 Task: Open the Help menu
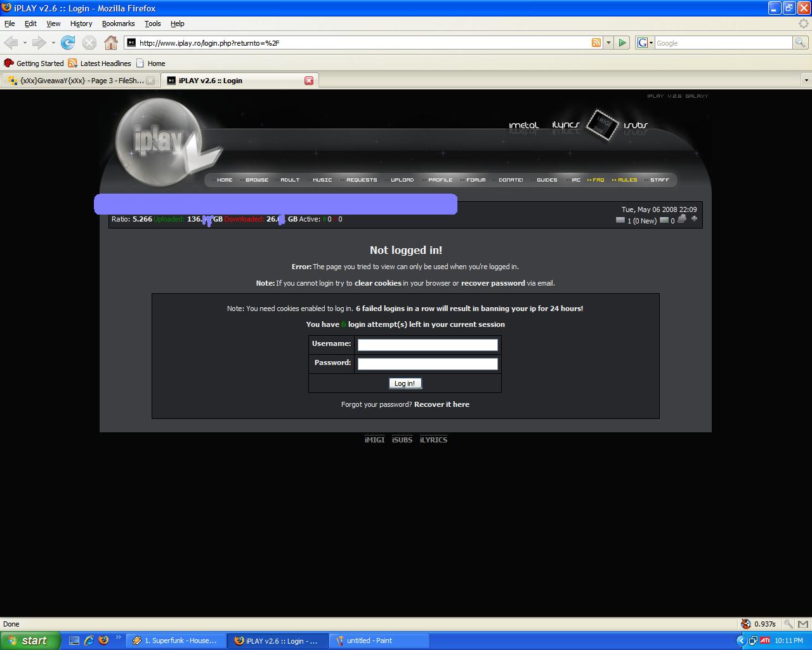tap(178, 23)
